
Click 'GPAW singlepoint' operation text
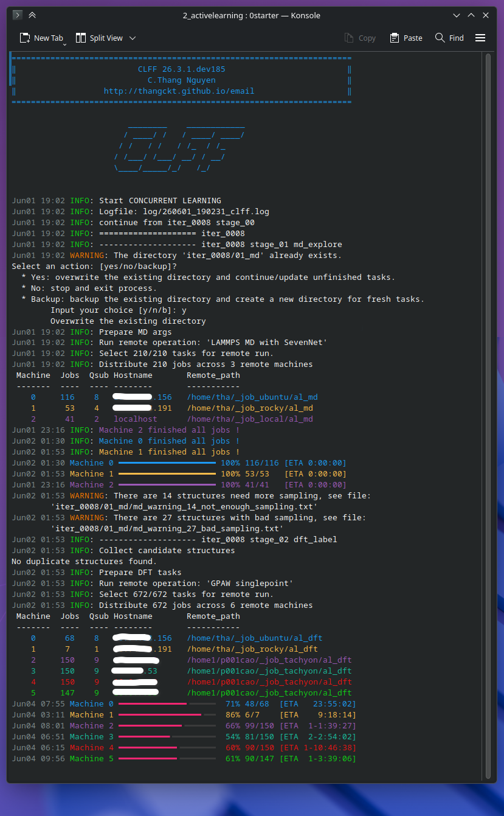point(250,584)
